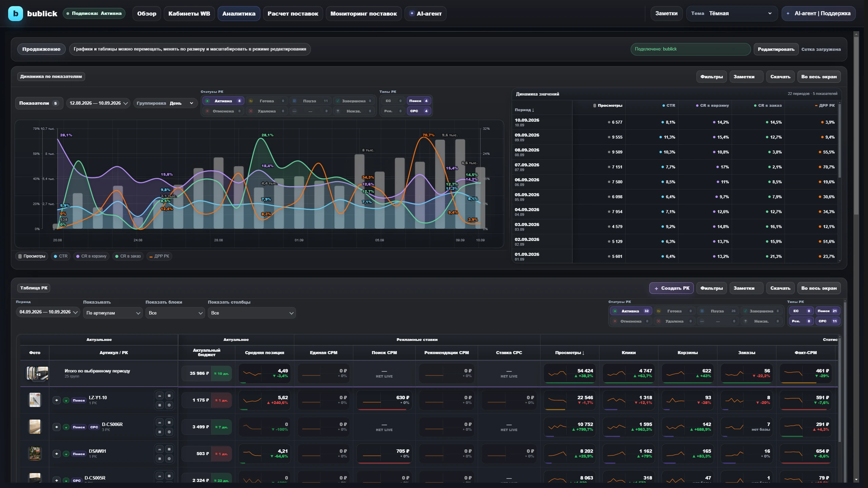Switch to Расчет поставок tab
Viewport: 868px width, 488px height.
click(x=293, y=14)
